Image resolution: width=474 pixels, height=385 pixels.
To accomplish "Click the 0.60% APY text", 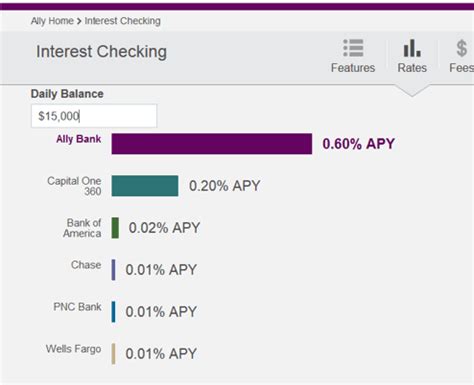I will pyautogui.click(x=359, y=144).
